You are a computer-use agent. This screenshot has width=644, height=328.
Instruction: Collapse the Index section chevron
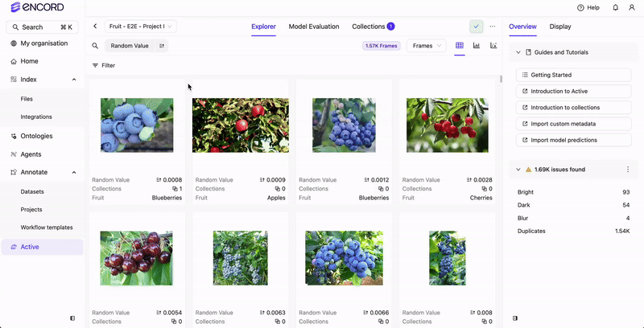74,80
